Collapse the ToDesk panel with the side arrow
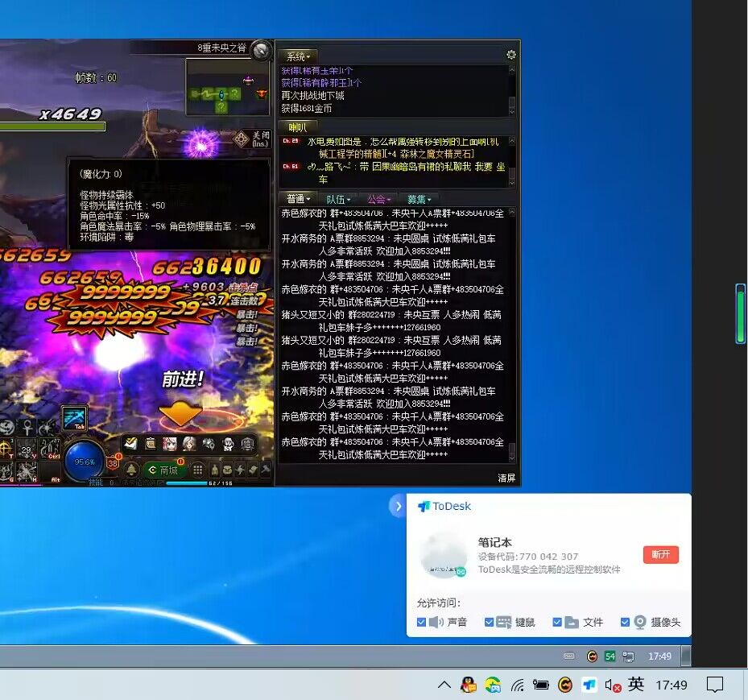Screen dimensions: 748x700 [x=398, y=507]
